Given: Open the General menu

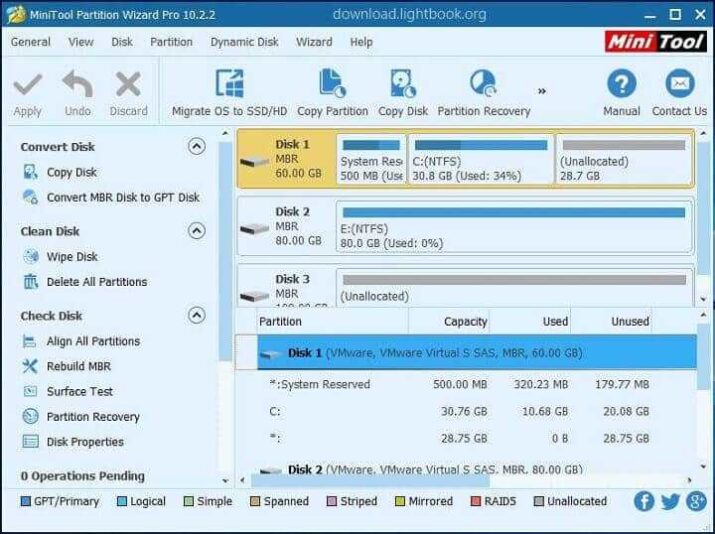Looking at the screenshot, I should 31,42.
